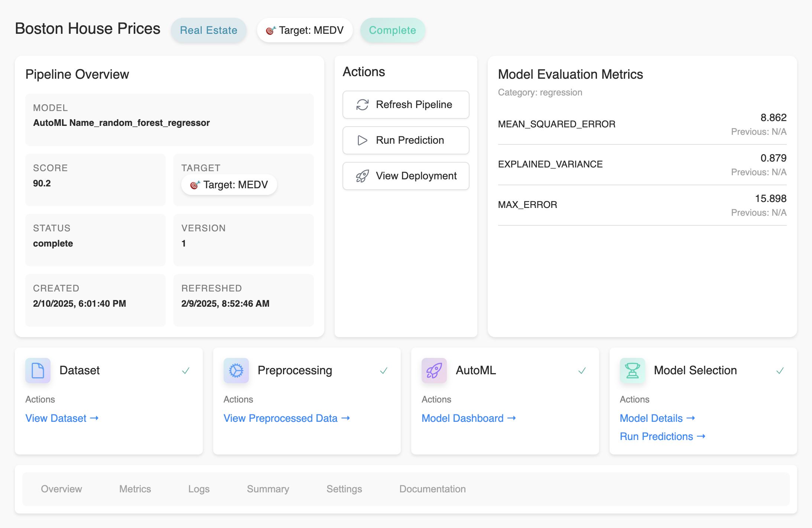The height and width of the screenshot is (528, 812).
Task: Click the target icon in header Target: MEDV badge
Action: coord(271,30)
